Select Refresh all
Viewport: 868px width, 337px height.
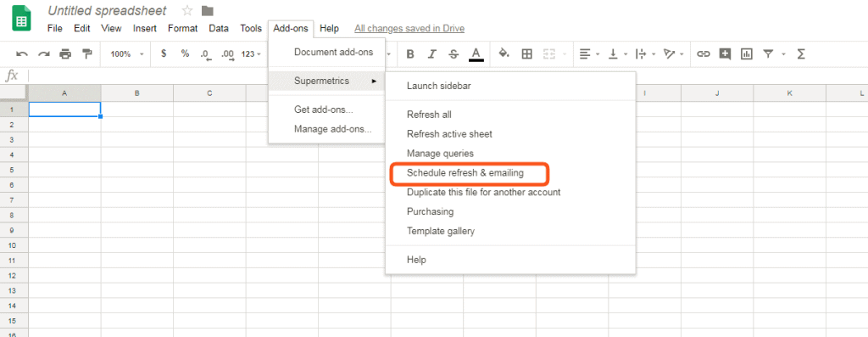[x=510, y=115]
